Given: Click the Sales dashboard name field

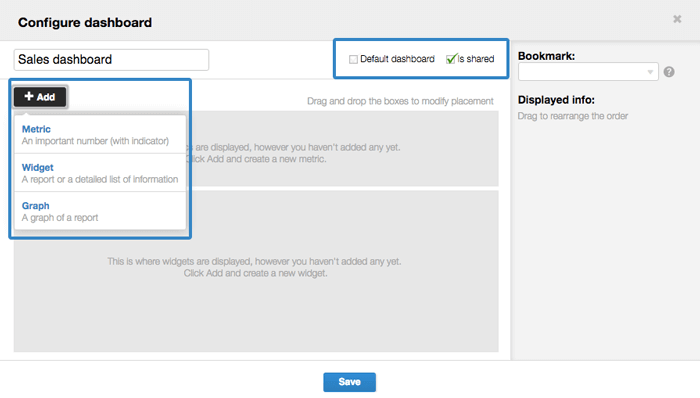Looking at the screenshot, I should (x=111, y=60).
